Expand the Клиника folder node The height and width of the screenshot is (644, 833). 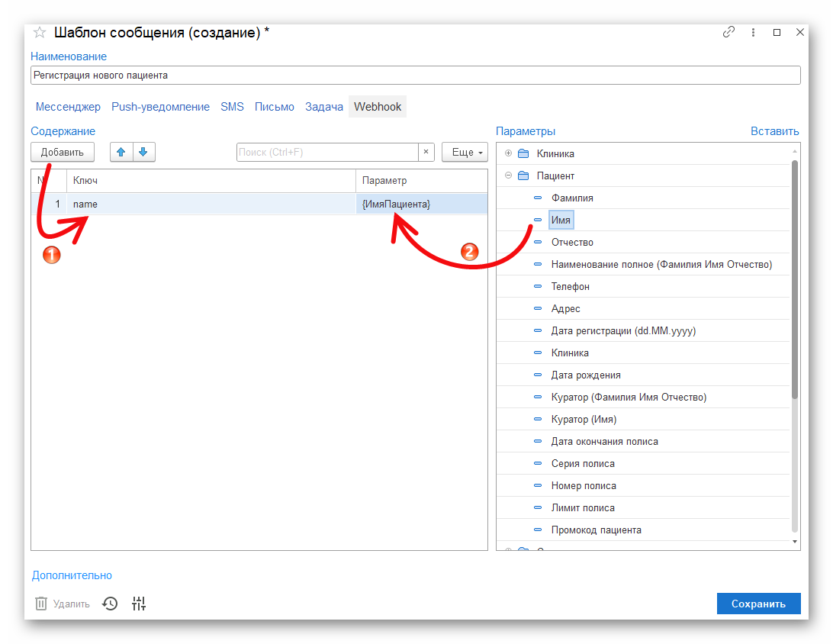[x=509, y=153]
